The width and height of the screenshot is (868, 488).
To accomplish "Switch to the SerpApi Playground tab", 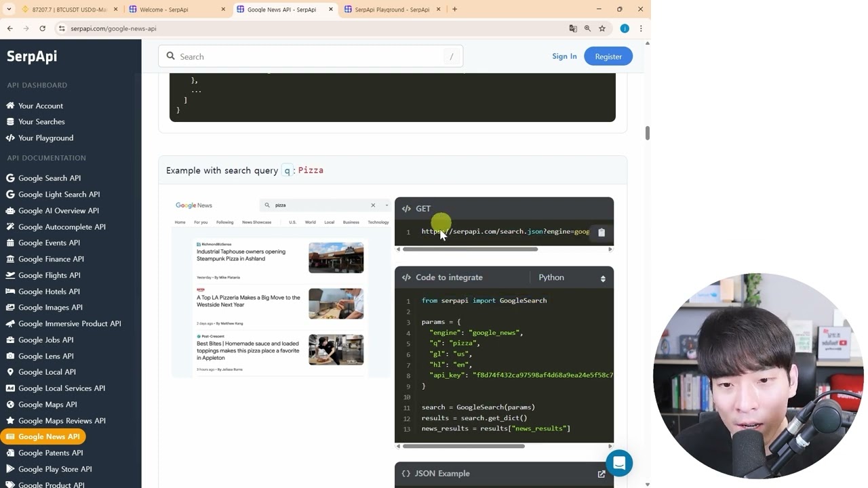I will pyautogui.click(x=392, y=9).
